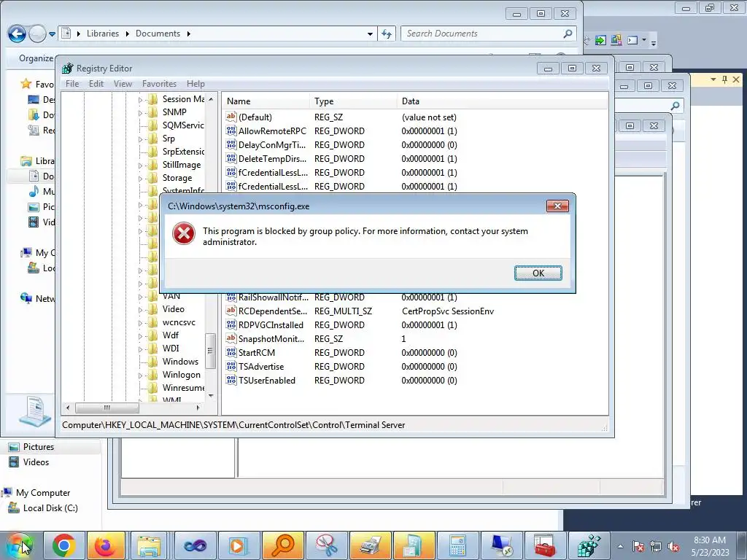Sort registry values by Name column
Image resolution: width=747 pixels, height=560 pixels.
tap(266, 101)
